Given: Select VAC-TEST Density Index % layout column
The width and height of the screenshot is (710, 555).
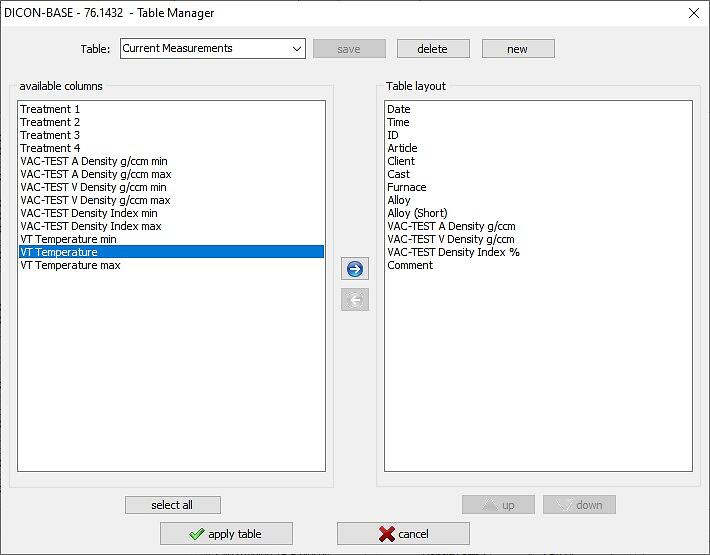Looking at the screenshot, I should [453, 252].
